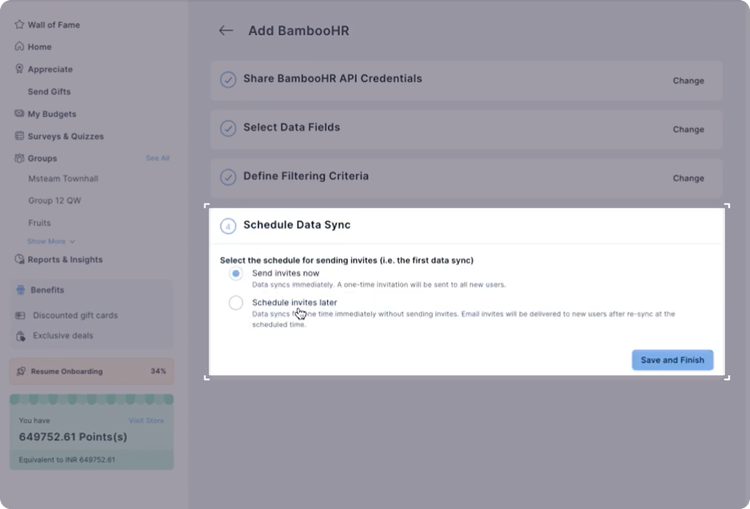Click the Schedule Data Sync heading

(297, 225)
